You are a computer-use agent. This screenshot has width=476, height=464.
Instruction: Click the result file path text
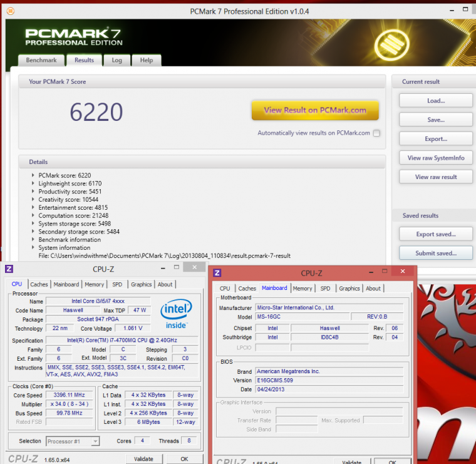(164, 256)
